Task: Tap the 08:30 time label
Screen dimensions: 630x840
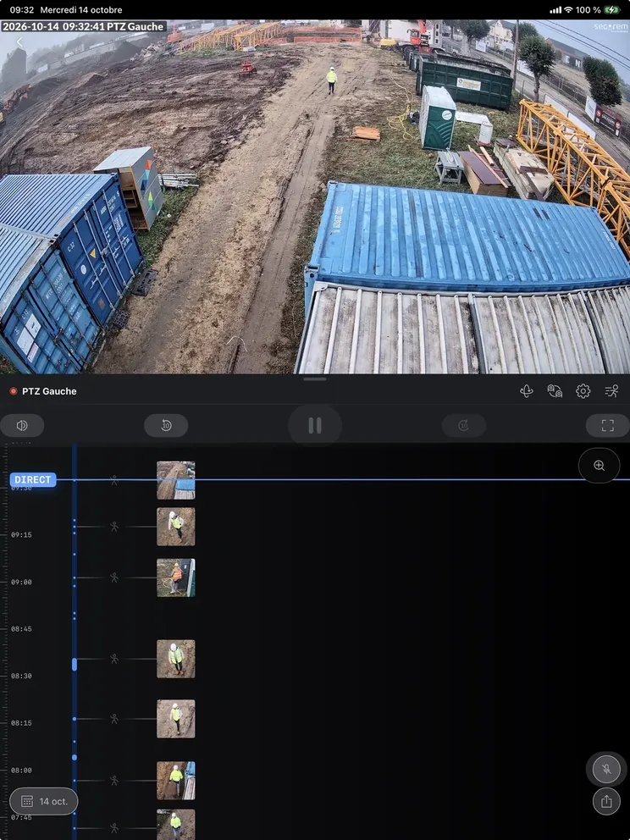Action: (x=21, y=676)
